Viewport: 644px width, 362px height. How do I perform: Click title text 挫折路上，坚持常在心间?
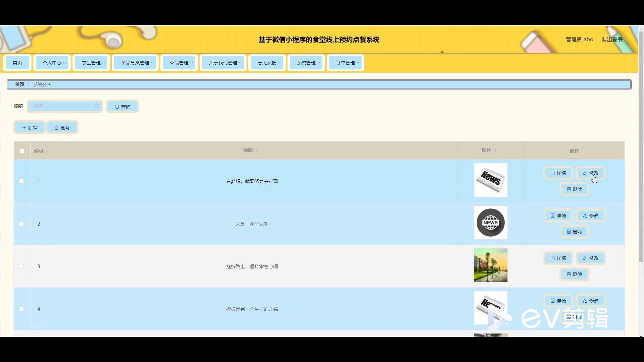[252, 266]
